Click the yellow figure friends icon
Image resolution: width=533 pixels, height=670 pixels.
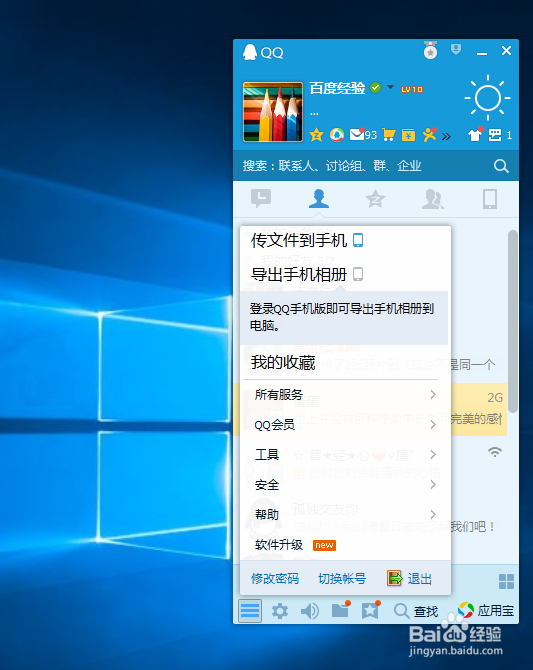pyautogui.click(x=429, y=135)
